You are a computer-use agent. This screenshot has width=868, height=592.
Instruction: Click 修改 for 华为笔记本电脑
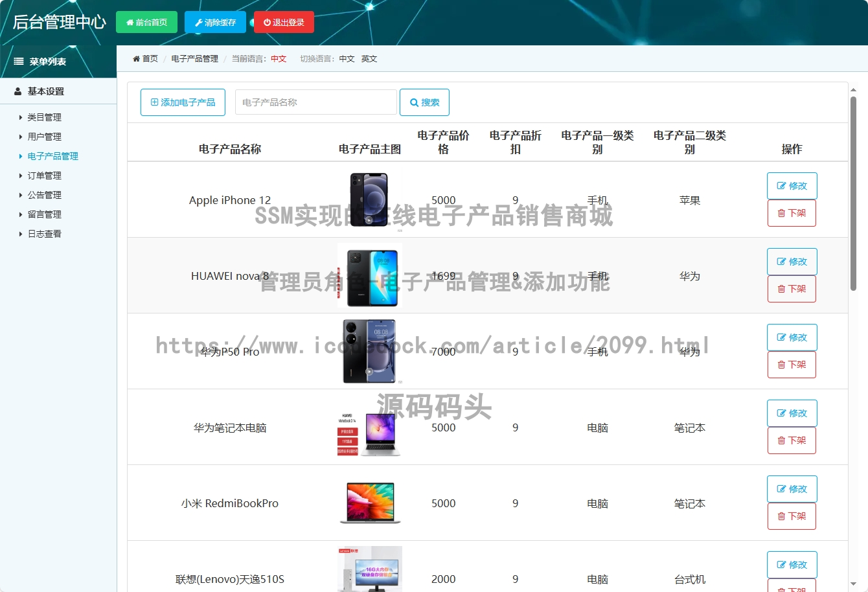792,413
